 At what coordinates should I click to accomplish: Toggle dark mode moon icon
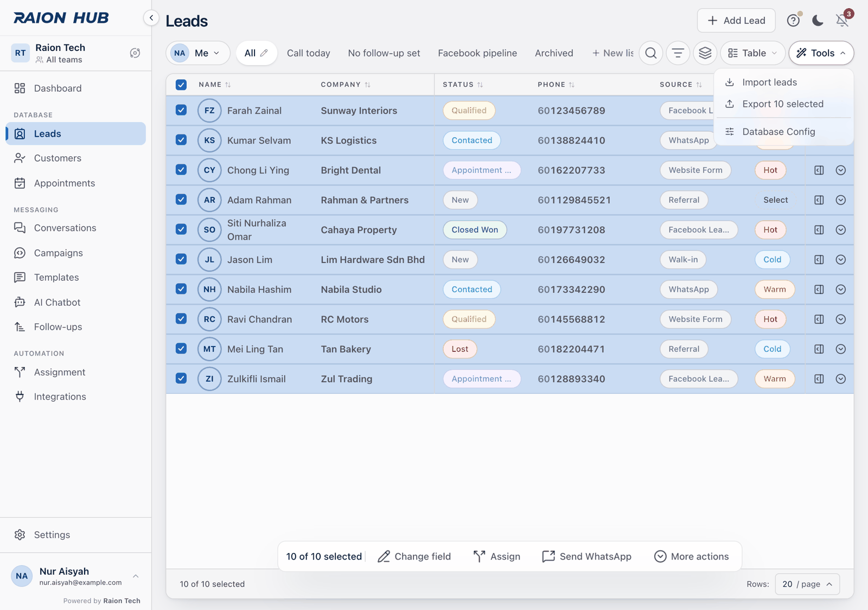818,21
